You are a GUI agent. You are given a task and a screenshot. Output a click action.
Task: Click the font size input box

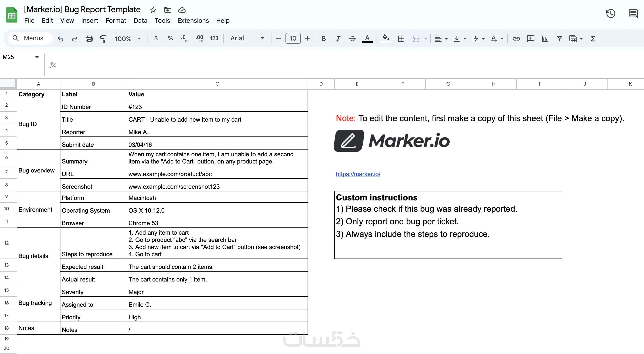293,38
